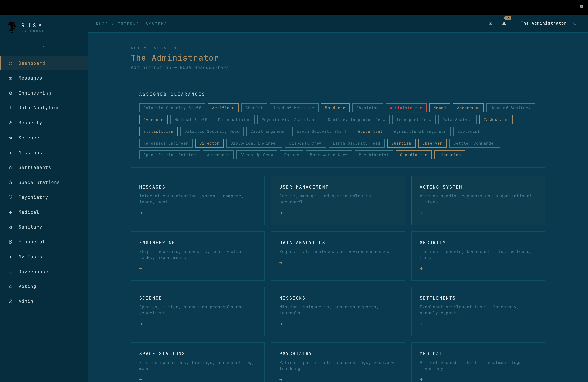This screenshot has height=382, width=588.
Task: Click the power logout icon
Action: point(575,23)
